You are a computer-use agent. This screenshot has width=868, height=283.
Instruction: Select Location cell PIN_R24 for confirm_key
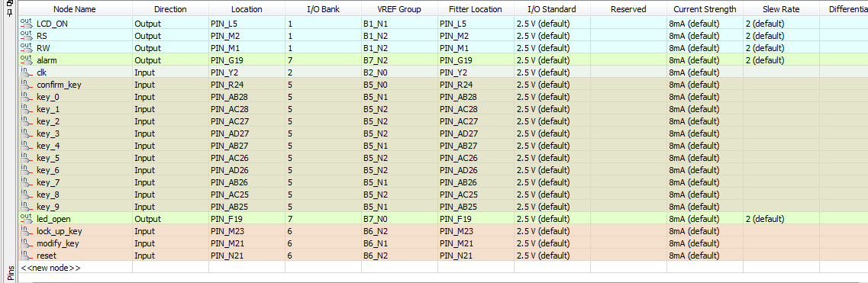pyautogui.click(x=247, y=85)
